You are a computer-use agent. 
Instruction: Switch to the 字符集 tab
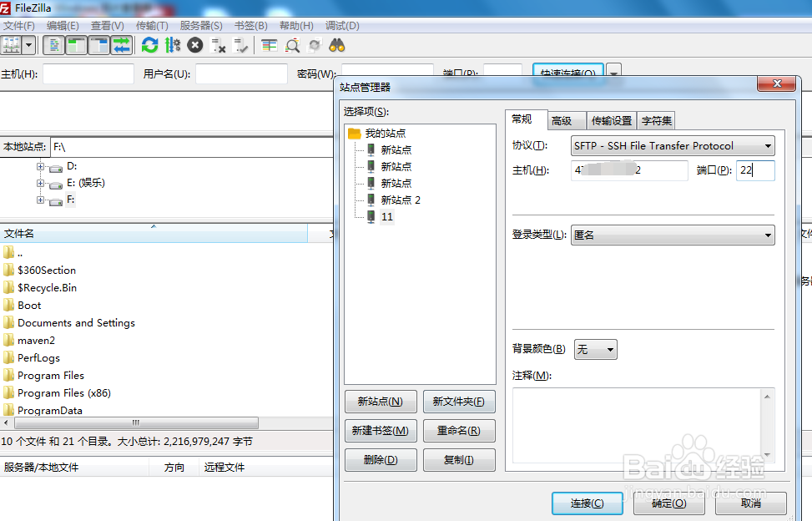pos(657,121)
